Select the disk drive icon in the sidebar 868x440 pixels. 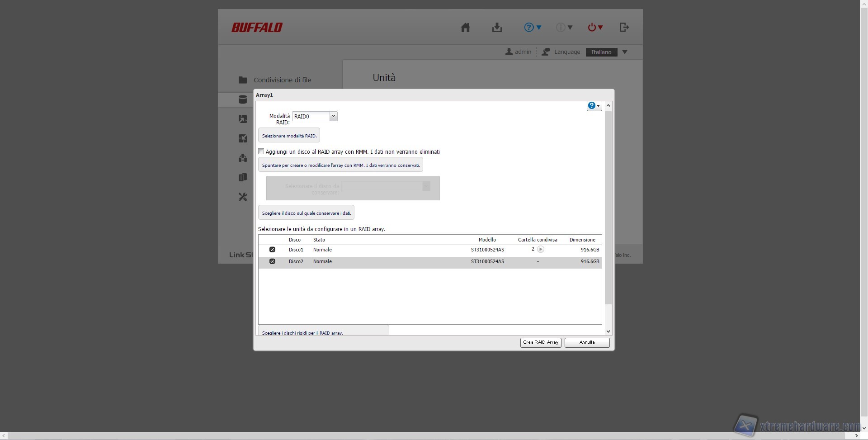click(x=243, y=99)
